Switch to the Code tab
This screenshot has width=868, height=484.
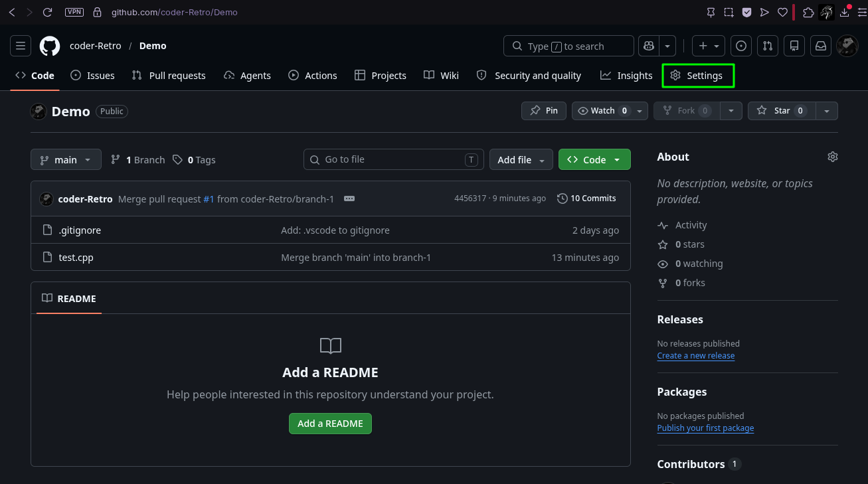[x=35, y=76]
